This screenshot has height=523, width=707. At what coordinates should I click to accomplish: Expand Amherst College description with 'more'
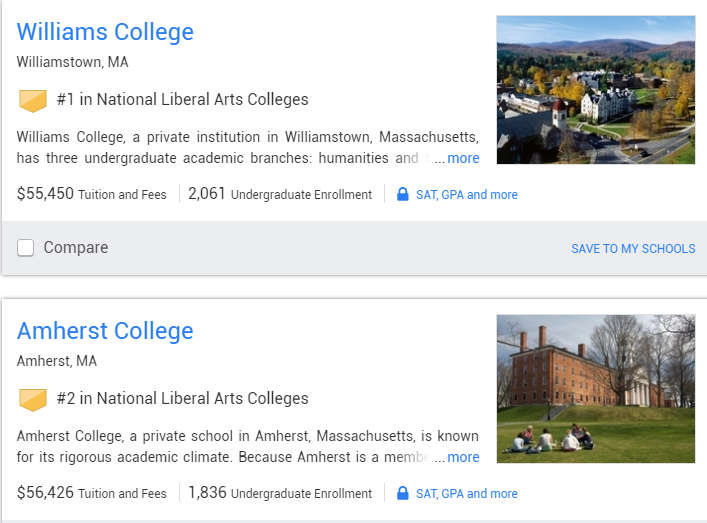(463, 457)
